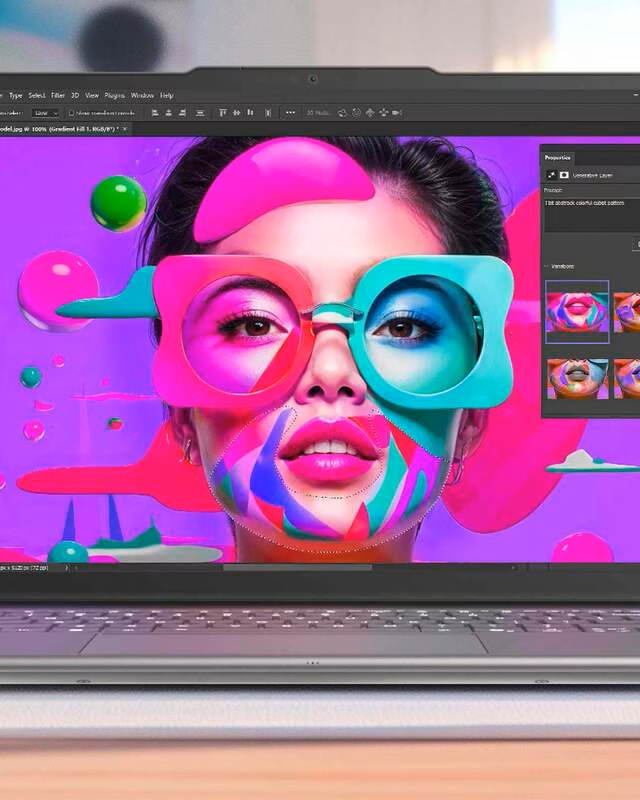Click Distribute vertically icon
This screenshot has width=640, height=800.
(200, 113)
